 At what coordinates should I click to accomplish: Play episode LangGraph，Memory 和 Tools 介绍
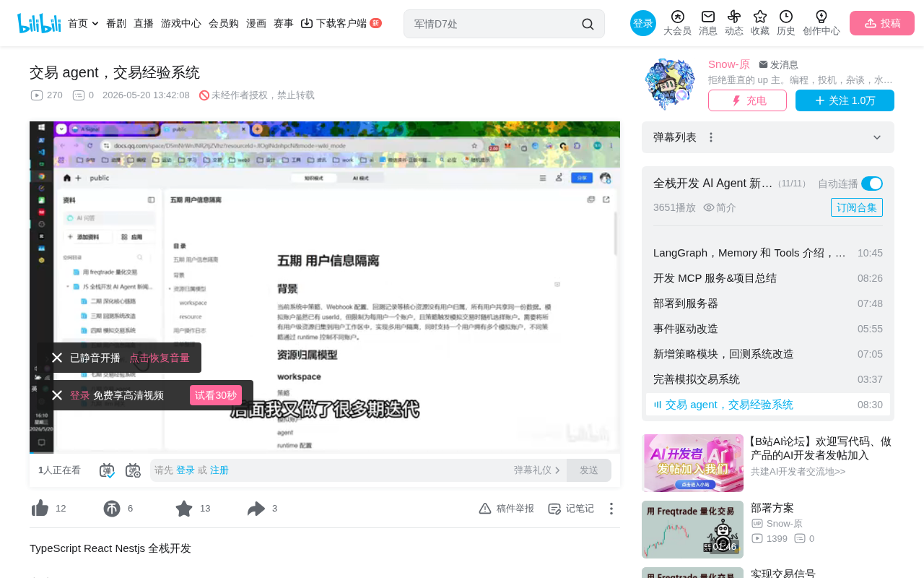pos(768,253)
